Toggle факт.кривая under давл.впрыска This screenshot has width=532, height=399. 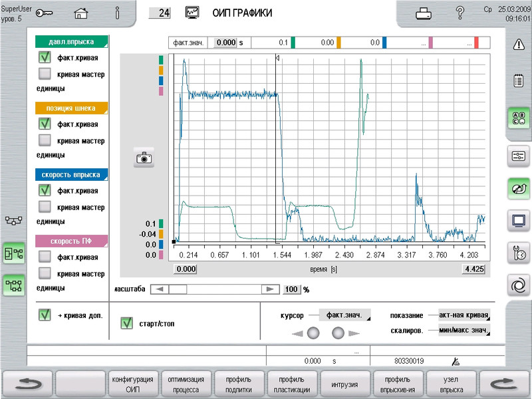coord(45,57)
